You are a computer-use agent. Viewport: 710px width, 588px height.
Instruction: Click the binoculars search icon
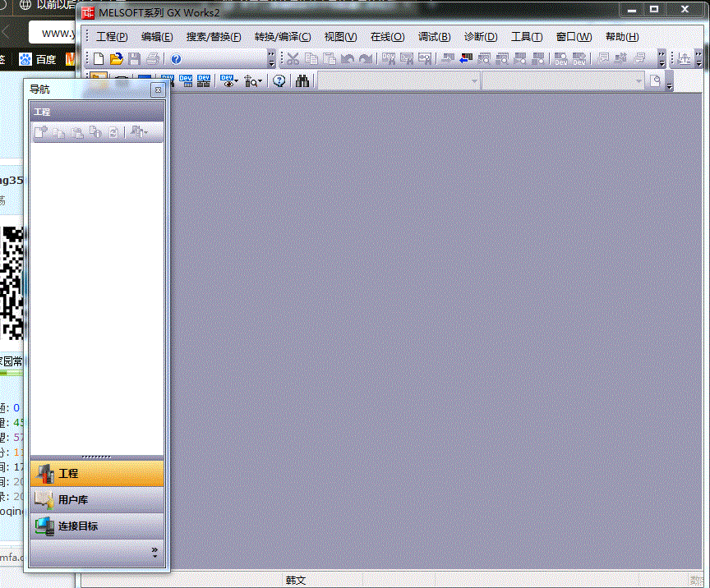(302, 81)
